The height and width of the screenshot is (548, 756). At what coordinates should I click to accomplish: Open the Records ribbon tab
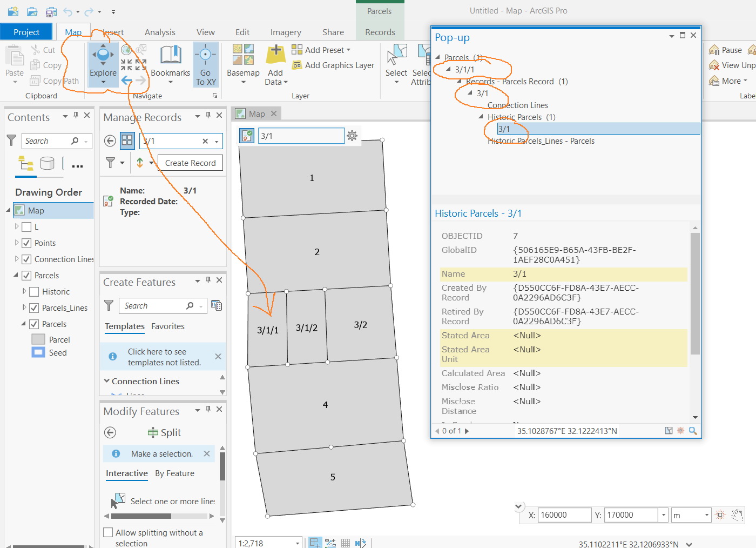tap(380, 32)
